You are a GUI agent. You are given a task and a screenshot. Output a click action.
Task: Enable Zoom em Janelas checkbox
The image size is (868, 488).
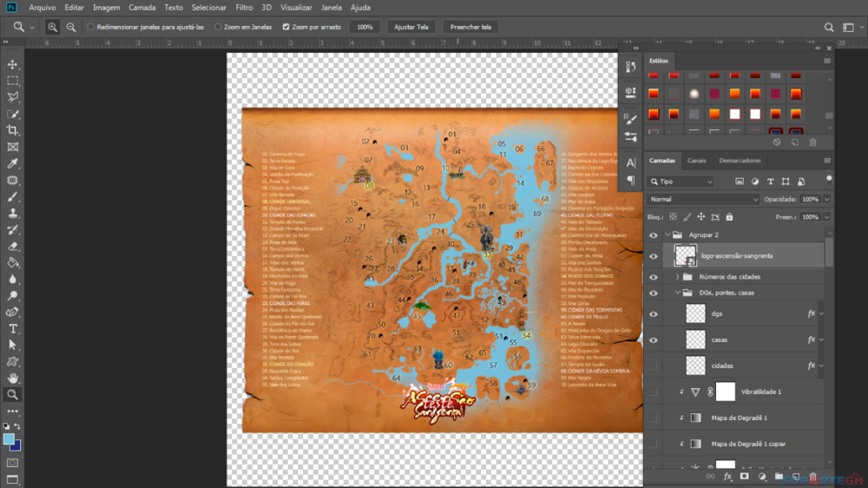[x=218, y=27]
